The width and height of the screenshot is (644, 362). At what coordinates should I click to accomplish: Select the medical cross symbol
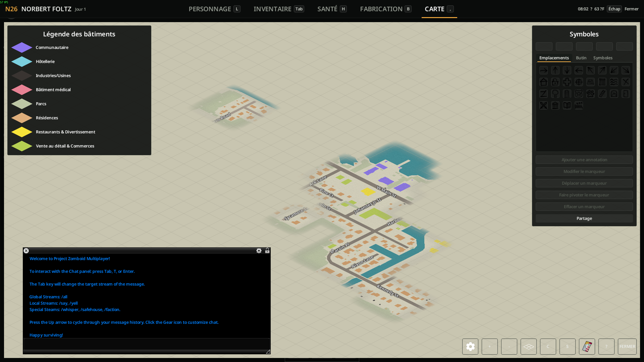coord(567,82)
